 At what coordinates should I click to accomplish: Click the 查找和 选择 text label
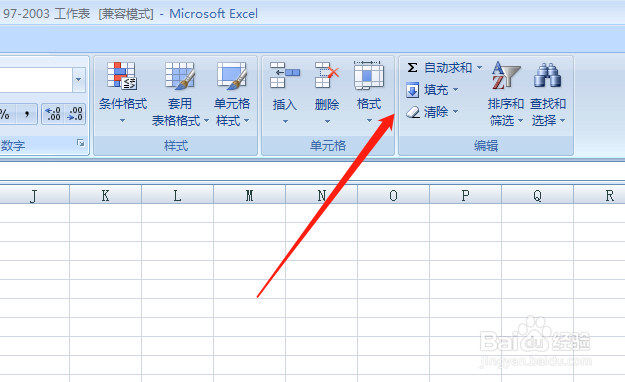click(x=548, y=112)
